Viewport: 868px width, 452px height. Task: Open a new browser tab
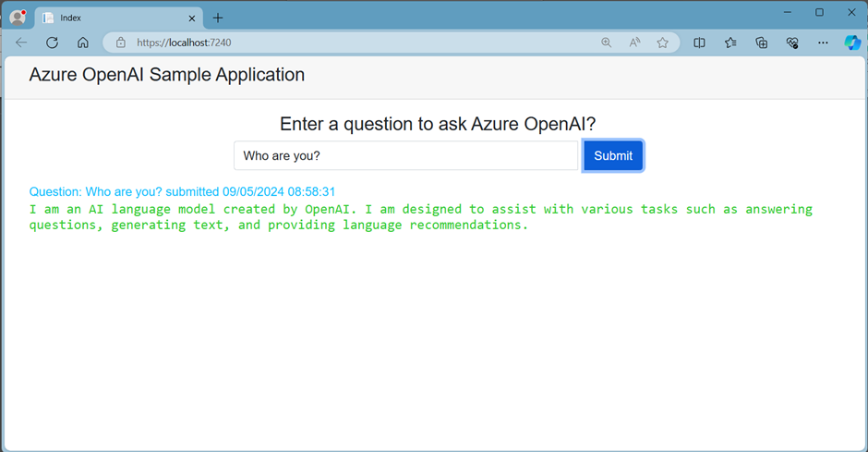(218, 18)
